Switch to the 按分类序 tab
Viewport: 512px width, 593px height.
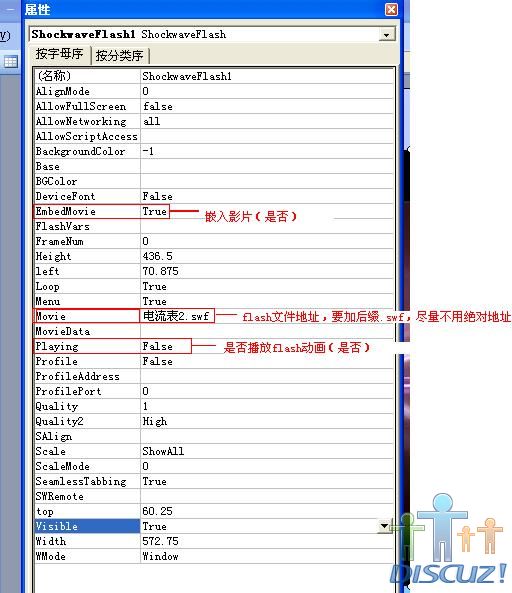[119, 56]
